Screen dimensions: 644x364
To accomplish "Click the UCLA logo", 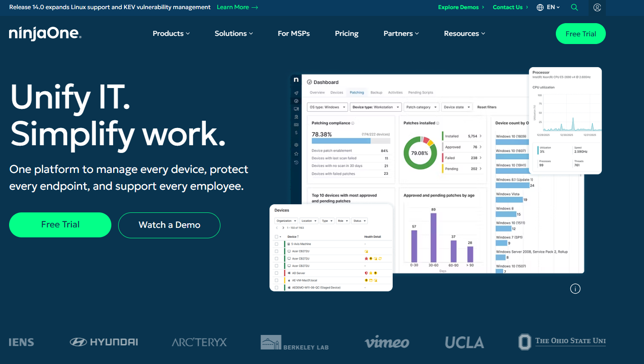I will coord(464,342).
